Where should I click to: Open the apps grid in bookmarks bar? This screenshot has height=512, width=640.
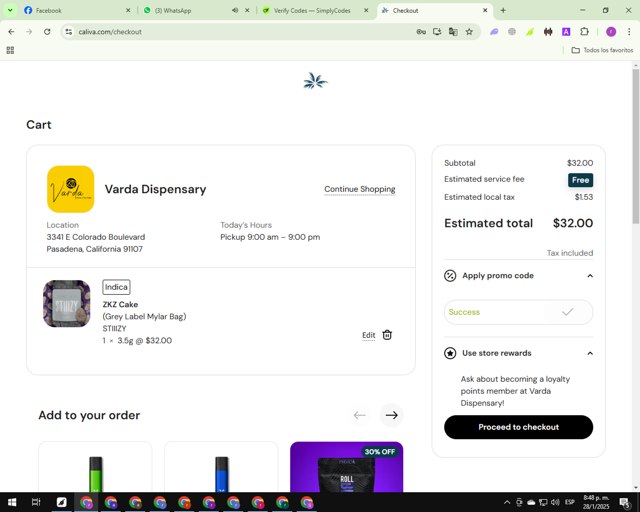[10, 50]
